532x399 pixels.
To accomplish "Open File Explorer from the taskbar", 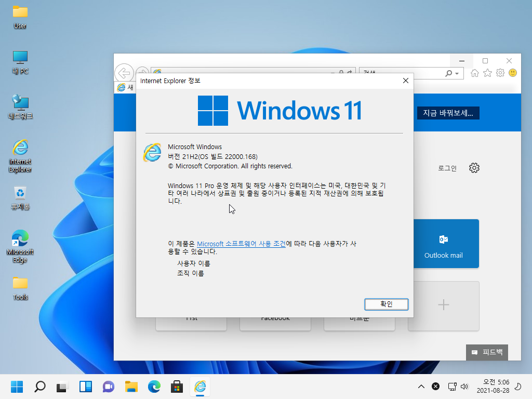I will tap(131, 387).
